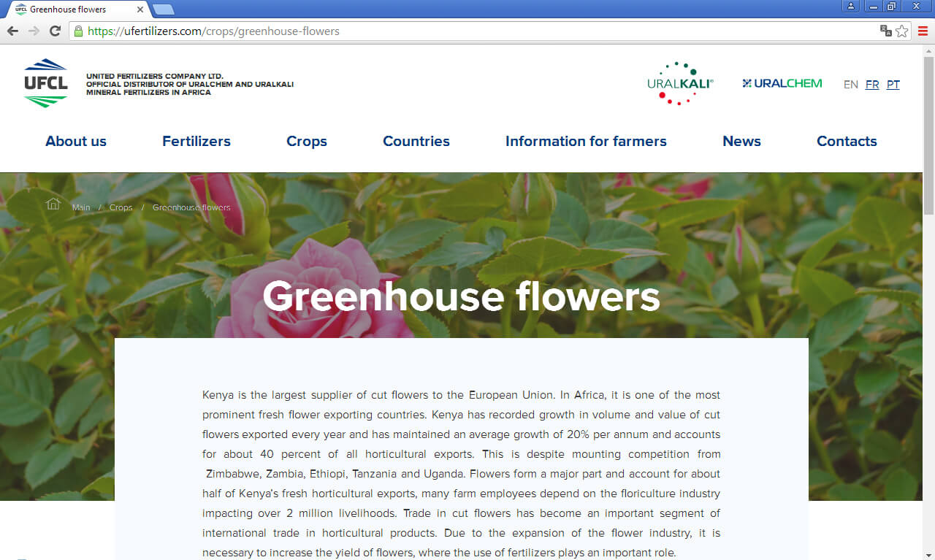The width and height of the screenshot is (935, 560).
Task: Click the Crops breadcrumb link
Action: click(121, 208)
